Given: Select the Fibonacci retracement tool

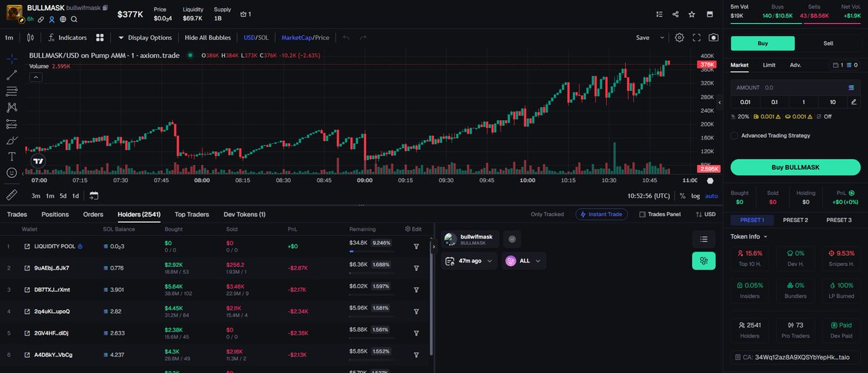Looking at the screenshot, I should (12, 91).
